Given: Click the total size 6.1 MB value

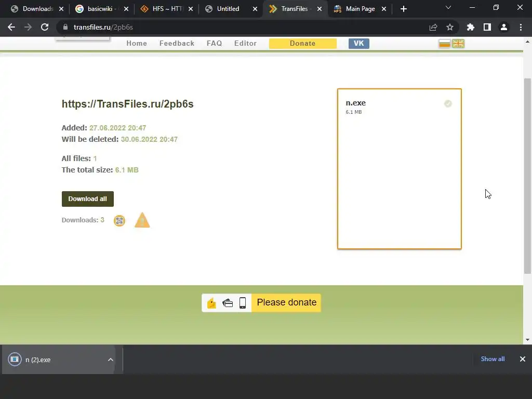Looking at the screenshot, I should (x=127, y=170).
